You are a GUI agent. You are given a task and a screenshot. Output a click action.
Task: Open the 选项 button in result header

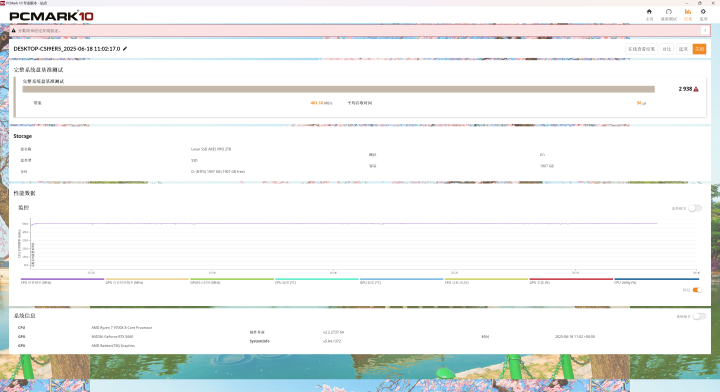pos(683,49)
